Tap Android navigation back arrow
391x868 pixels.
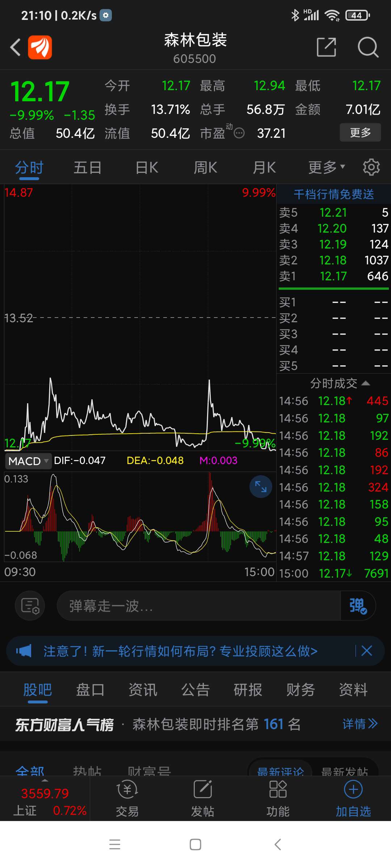click(278, 844)
